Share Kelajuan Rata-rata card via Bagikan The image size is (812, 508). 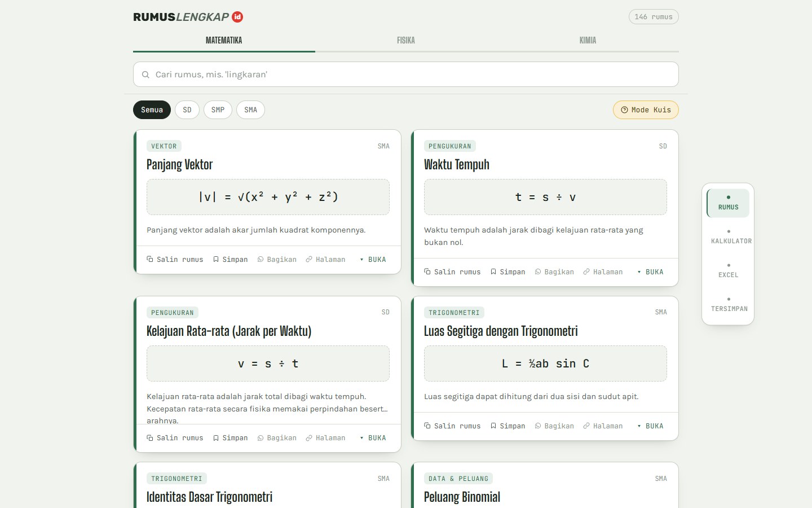tap(277, 438)
